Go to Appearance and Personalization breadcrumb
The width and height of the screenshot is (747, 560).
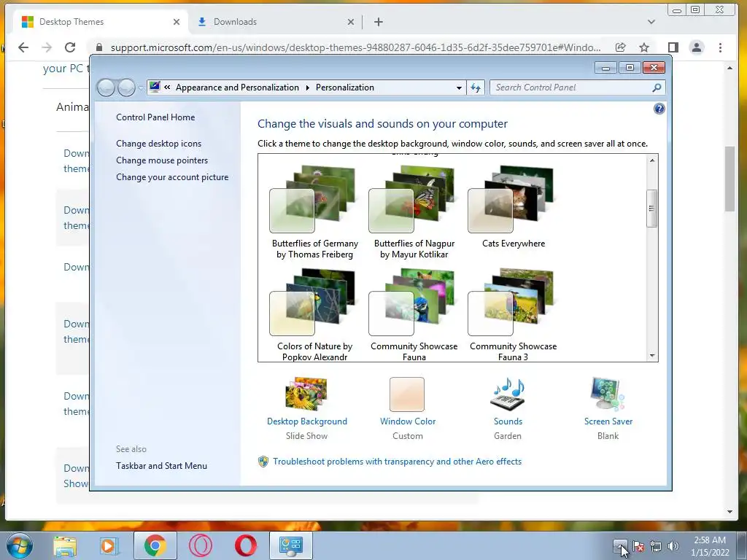click(237, 87)
